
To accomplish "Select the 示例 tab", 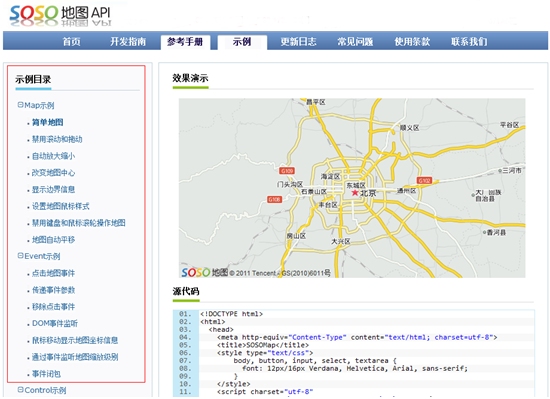I will point(242,42).
